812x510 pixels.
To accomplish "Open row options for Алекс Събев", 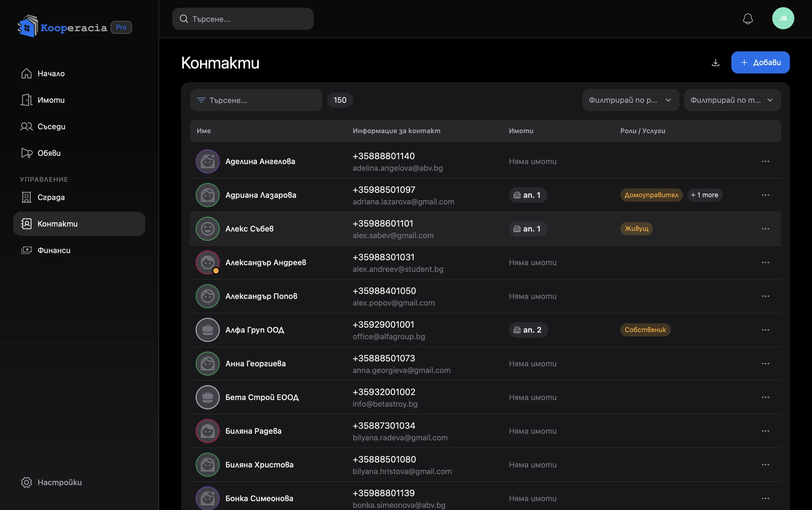I will click(766, 229).
